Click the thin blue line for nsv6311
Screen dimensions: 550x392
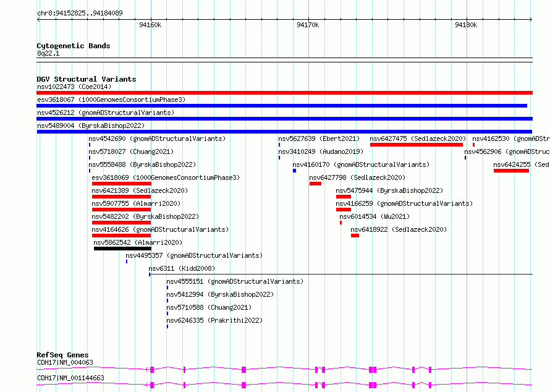click(x=341, y=274)
